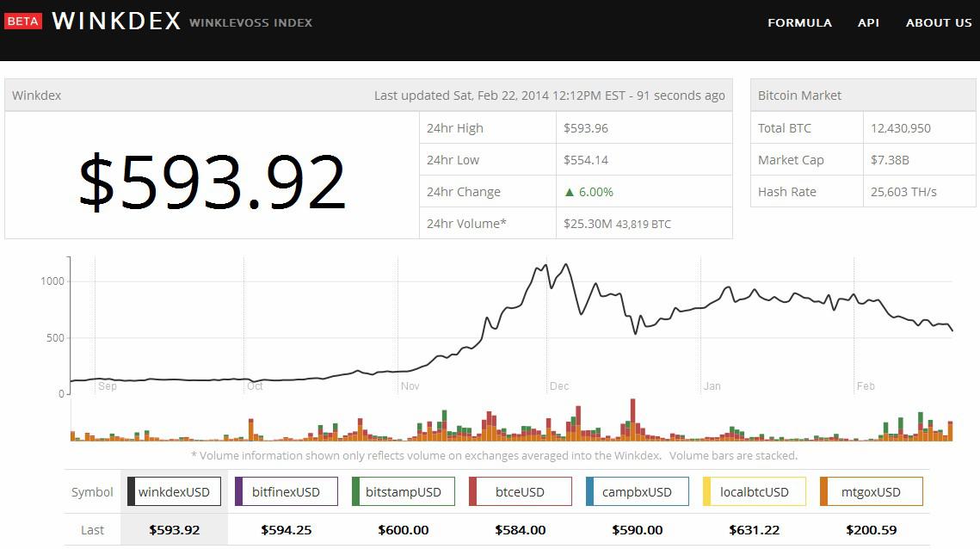The height and width of the screenshot is (549, 980).
Task: Toggle the localbtcUSD series
Action: pyautogui.click(x=754, y=491)
